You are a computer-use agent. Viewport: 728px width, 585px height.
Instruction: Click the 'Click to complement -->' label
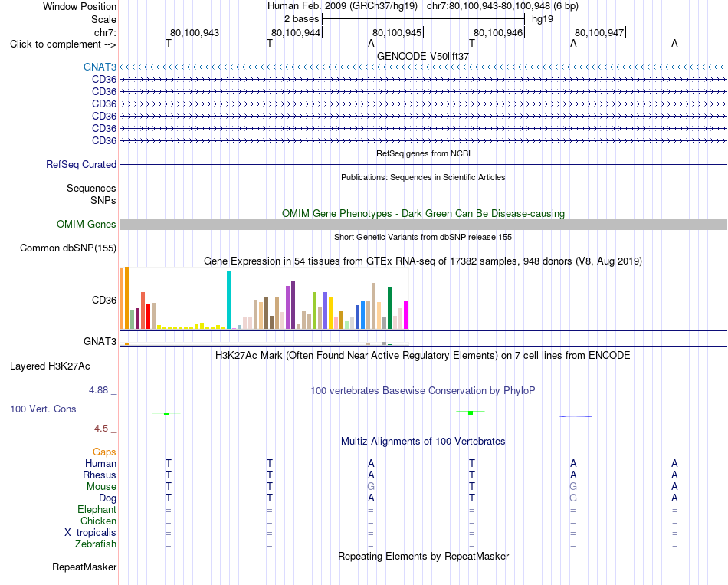pos(63,44)
